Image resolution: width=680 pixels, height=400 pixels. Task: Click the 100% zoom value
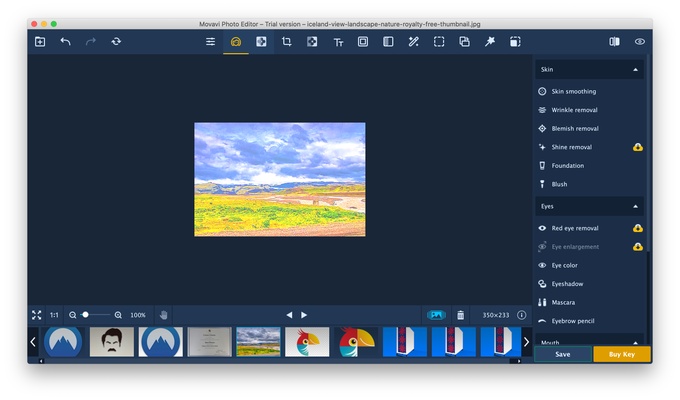138,315
